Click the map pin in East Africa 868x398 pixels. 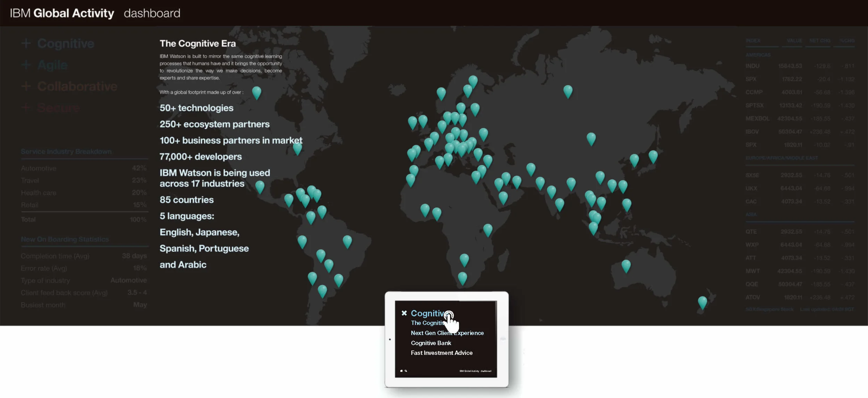click(x=487, y=229)
